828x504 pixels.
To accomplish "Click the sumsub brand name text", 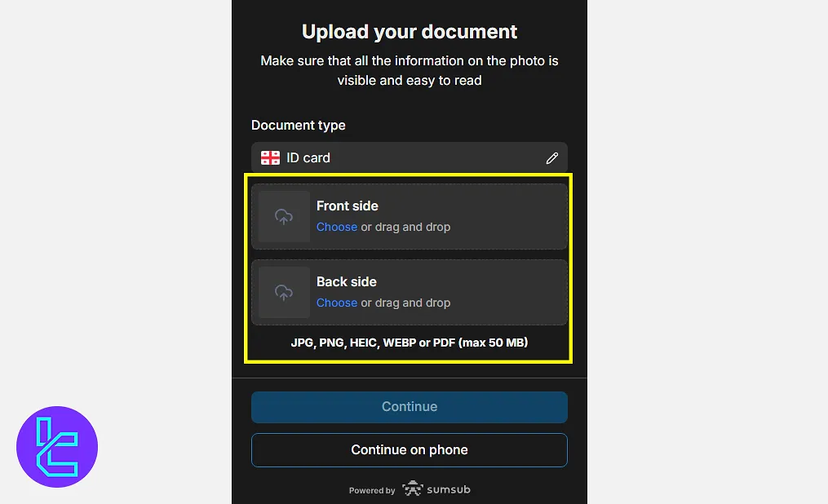I will 449,489.
